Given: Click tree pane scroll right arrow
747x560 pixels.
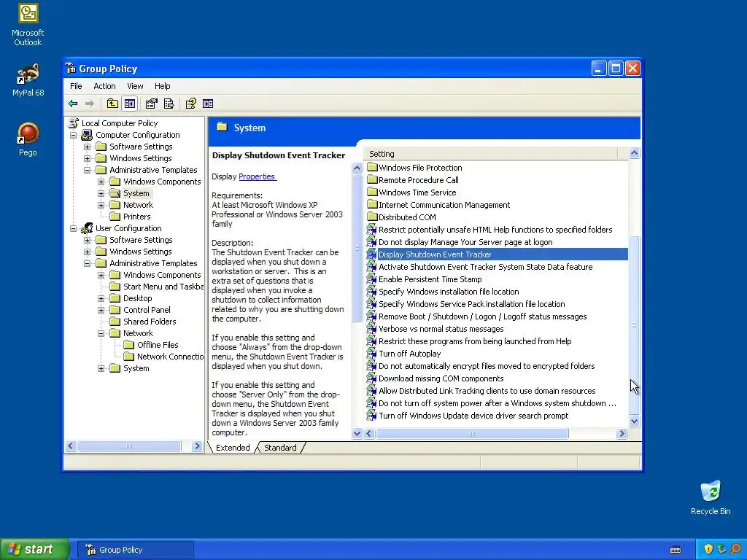Looking at the screenshot, I should pyautogui.click(x=197, y=446).
